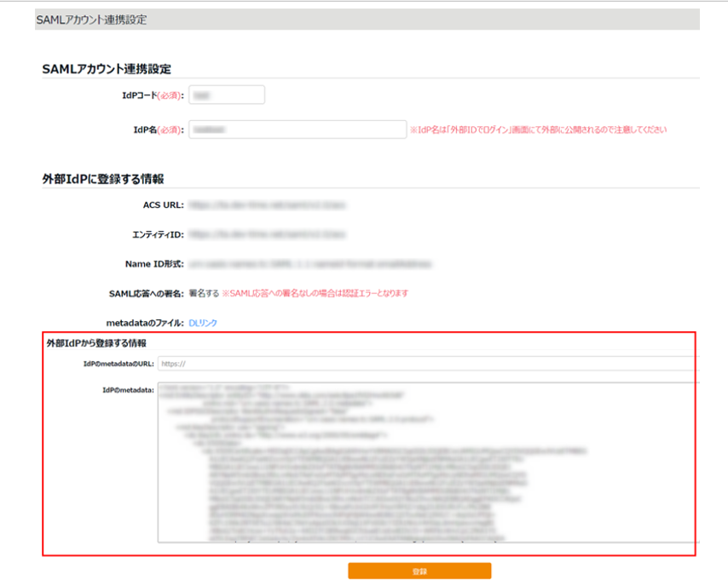Click the metadataのファイル label
728x586 pixels.
click(145, 323)
